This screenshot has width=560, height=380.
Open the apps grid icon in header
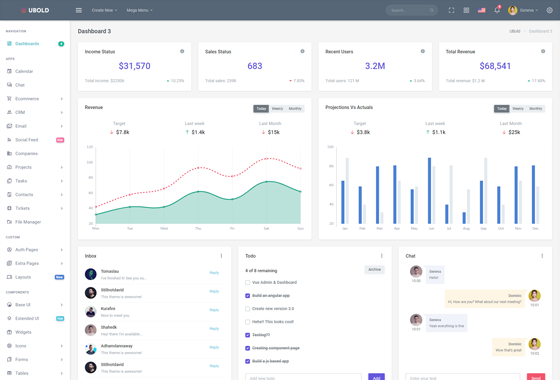pyautogui.click(x=466, y=10)
